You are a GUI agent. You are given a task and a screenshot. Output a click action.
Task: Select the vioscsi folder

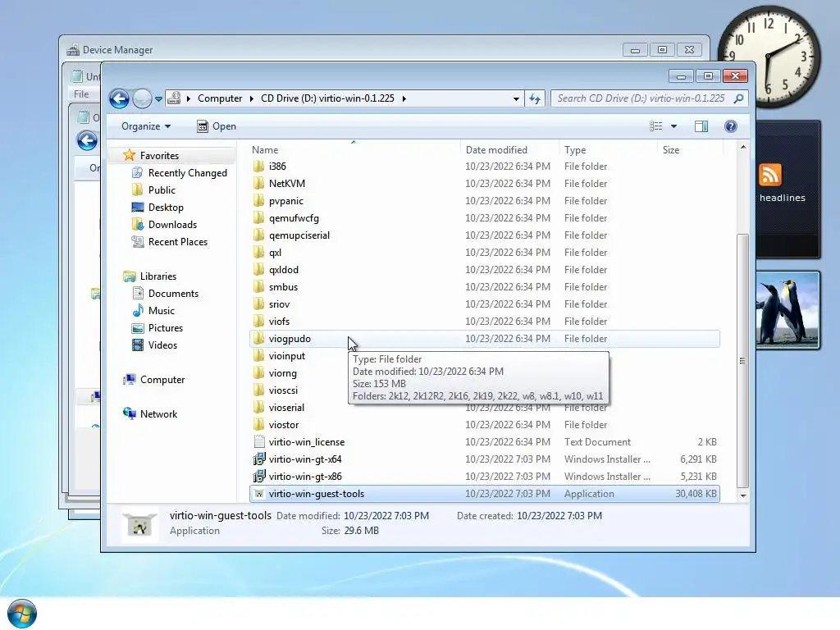(283, 390)
